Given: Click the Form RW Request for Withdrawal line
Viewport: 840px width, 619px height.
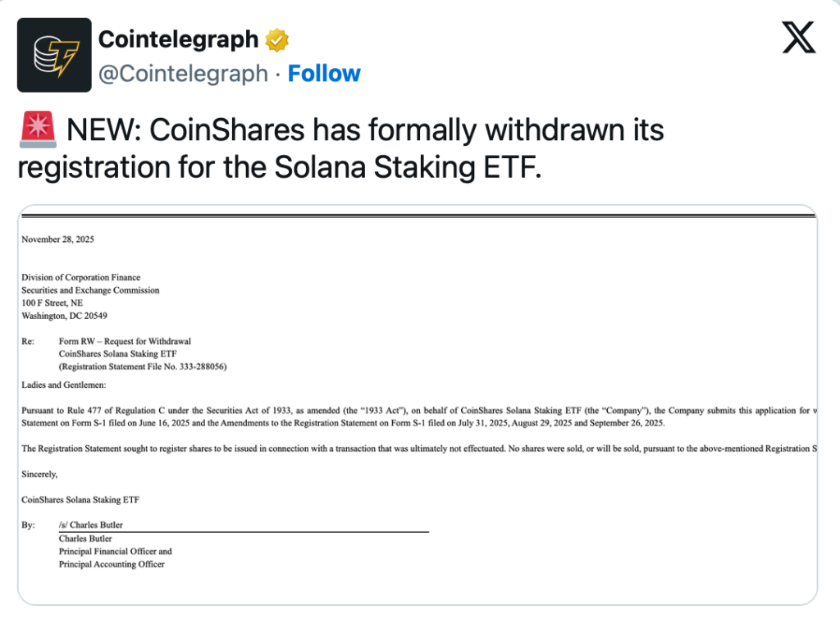Looking at the screenshot, I should click(x=125, y=341).
